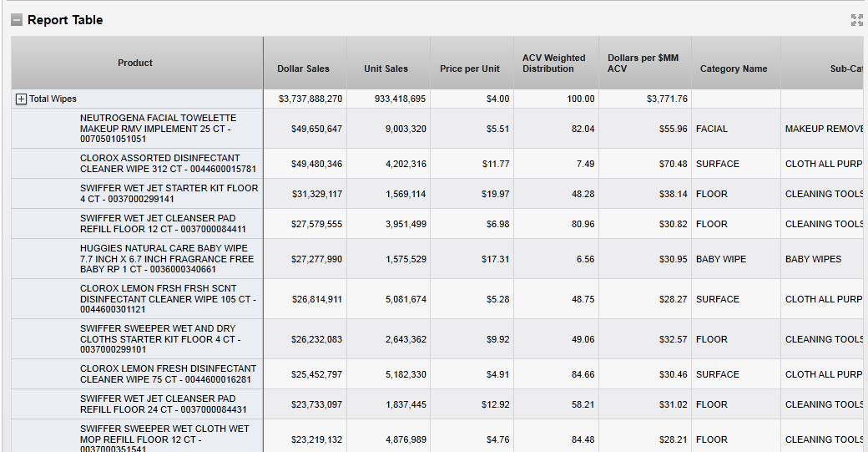
Task: Select the Neutrogena Facial Towelette product row
Action: pos(159,129)
